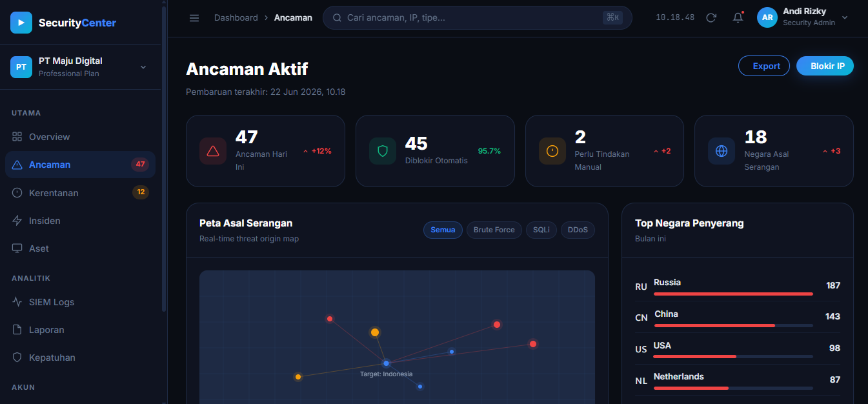Focus the 'Cari ancaman, IP, tipe...' search field

(x=478, y=17)
